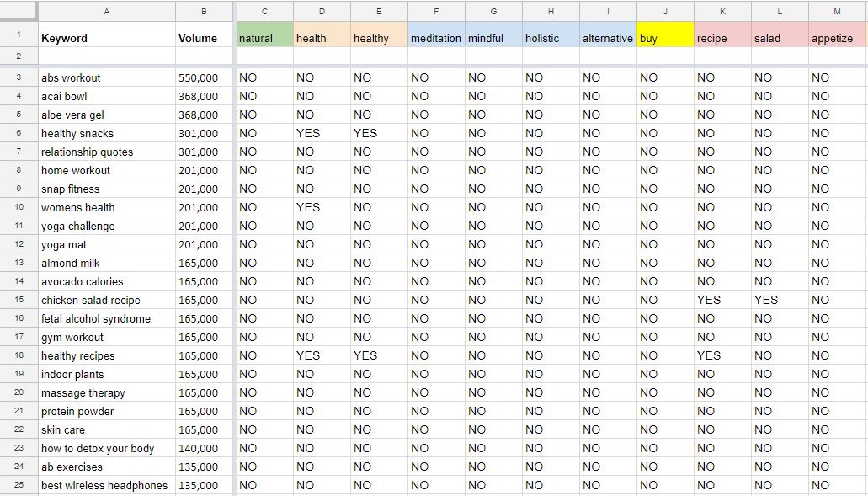Image resolution: width=868 pixels, height=496 pixels.
Task: Click the YES cell under salad column
Action: 766,300
